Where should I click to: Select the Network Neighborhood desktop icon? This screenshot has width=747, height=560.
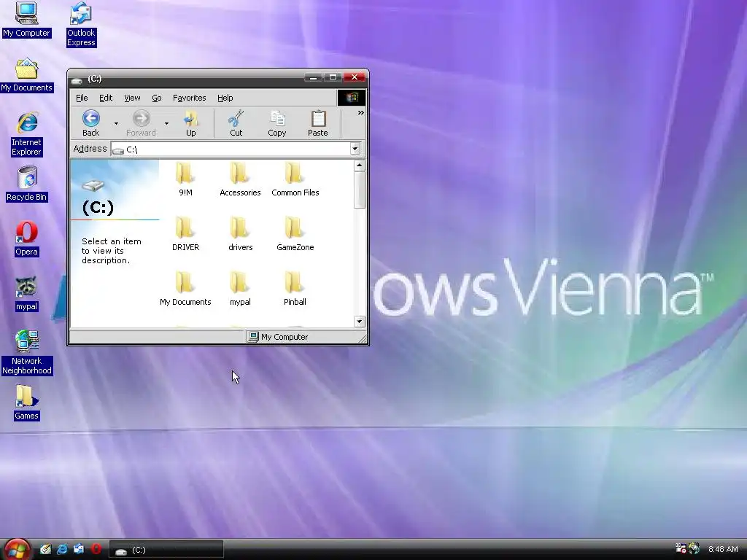(x=27, y=353)
